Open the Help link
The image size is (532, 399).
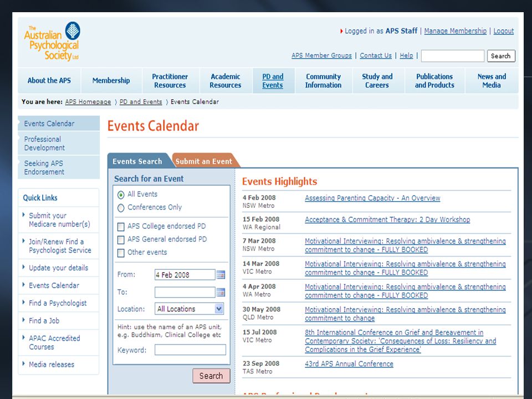click(x=406, y=55)
